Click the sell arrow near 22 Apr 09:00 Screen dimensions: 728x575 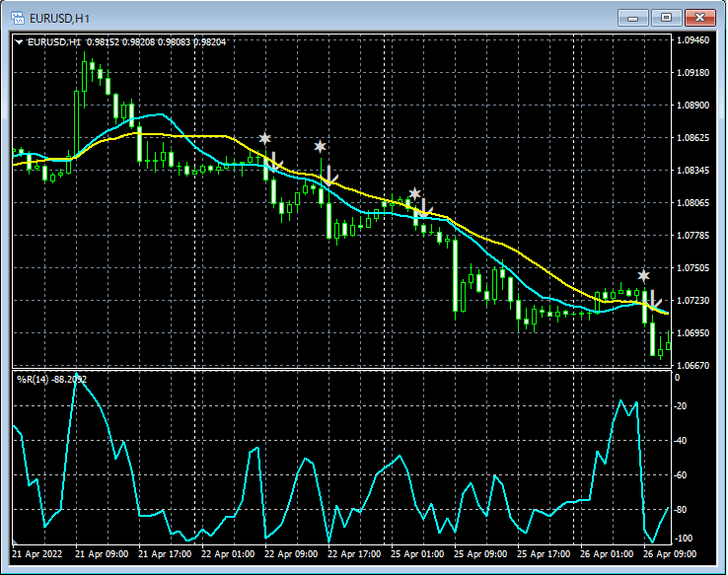tap(276, 161)
